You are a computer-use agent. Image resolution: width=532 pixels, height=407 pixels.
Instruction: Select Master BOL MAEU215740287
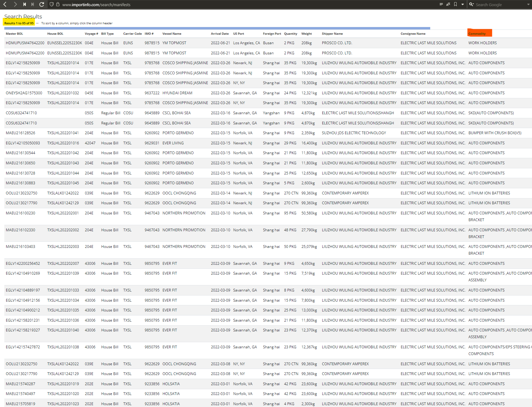21,384
